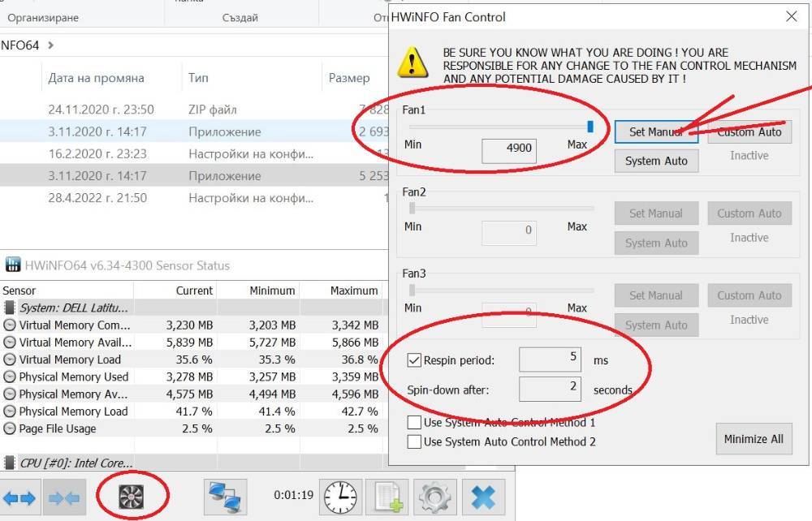Select the Virtual Memory Avail... sensor row
This screenshot has width=812, height=521.
click(x=192, y=342)
